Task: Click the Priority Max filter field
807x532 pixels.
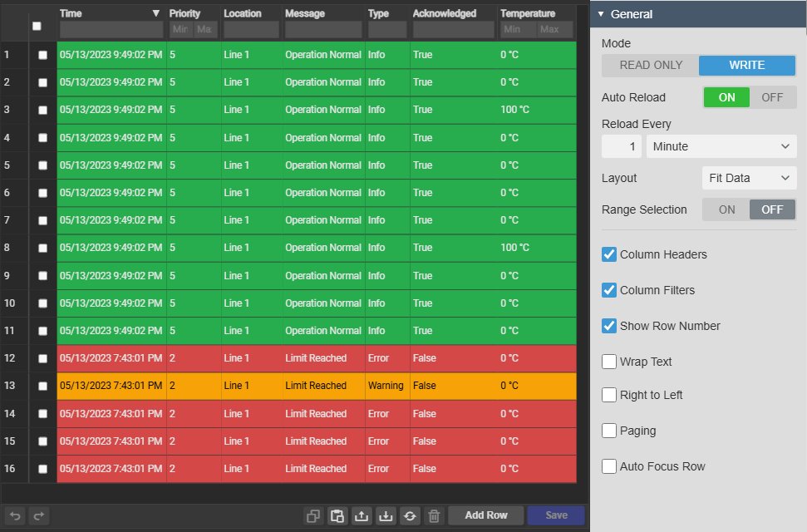Action: [x=205, y=29]
